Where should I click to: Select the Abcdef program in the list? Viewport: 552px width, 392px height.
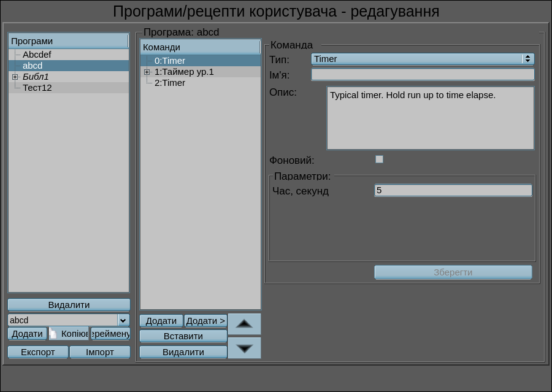click(x=37, y=55)
